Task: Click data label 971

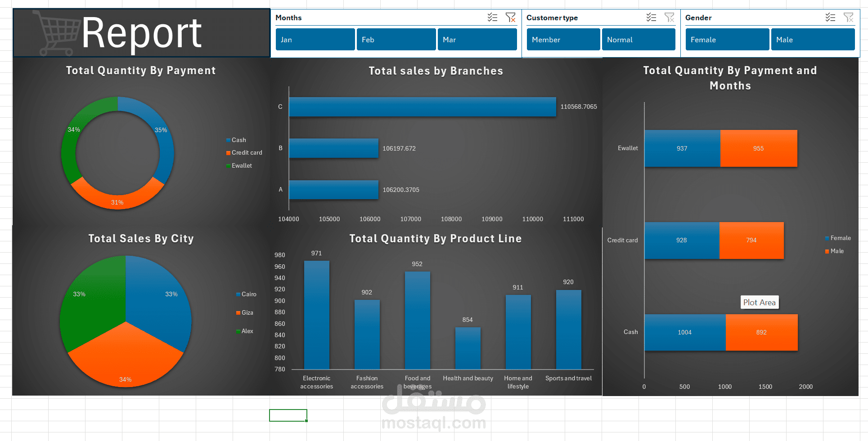Action: coord(317,254)
